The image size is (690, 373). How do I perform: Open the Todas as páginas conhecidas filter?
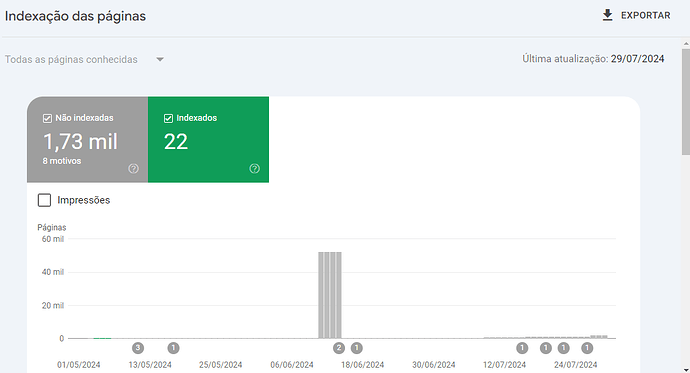pyautogui.click(x=84, y=59)
